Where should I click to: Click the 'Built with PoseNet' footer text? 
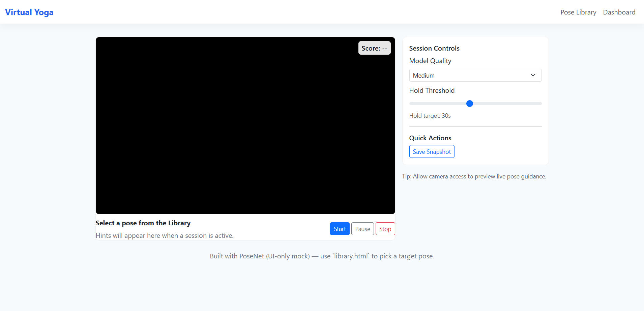(x=322, y=256)
